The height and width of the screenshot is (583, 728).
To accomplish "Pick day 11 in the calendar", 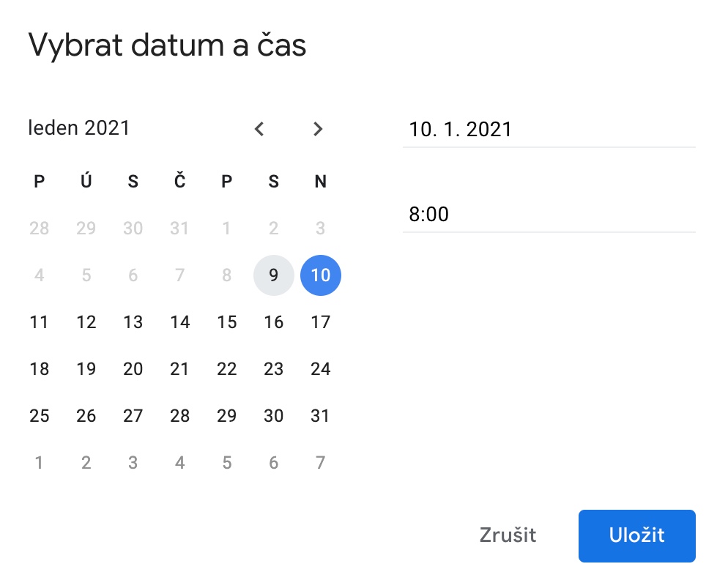I will pos(40,322).
